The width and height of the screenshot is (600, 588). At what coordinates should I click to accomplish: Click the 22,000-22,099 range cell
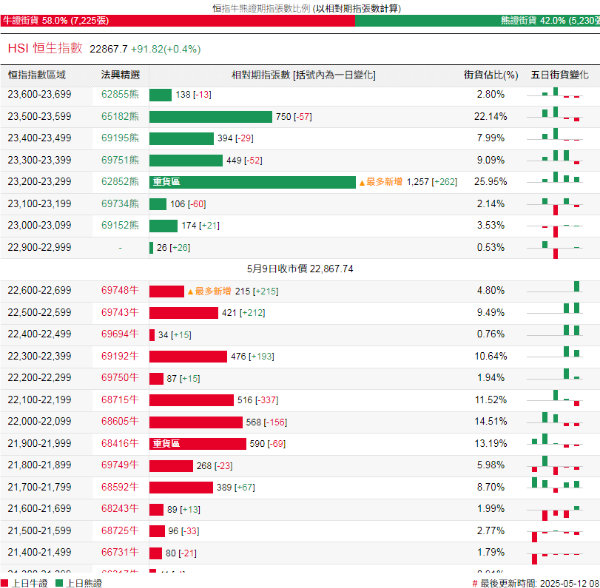[x=39, y=422]
